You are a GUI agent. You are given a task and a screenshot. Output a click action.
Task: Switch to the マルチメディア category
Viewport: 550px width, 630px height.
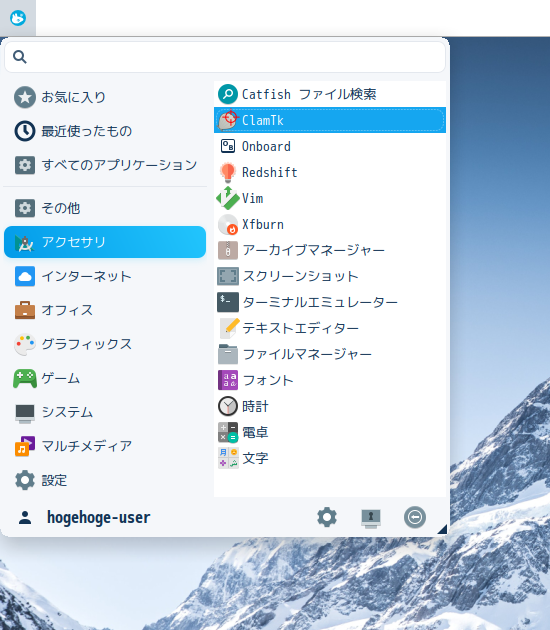point(105,446)
